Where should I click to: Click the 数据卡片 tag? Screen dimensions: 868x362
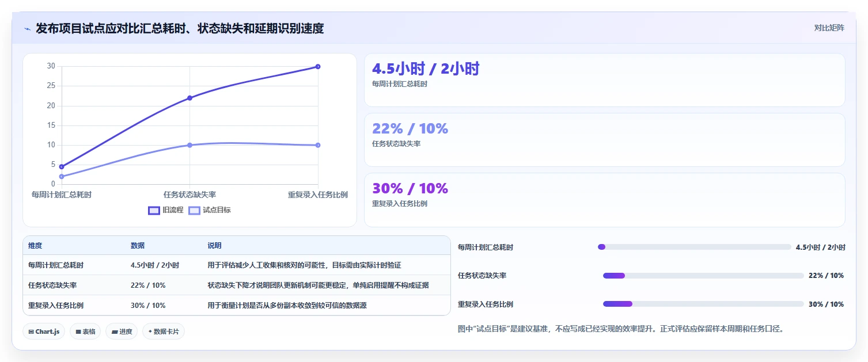(164, 331)
